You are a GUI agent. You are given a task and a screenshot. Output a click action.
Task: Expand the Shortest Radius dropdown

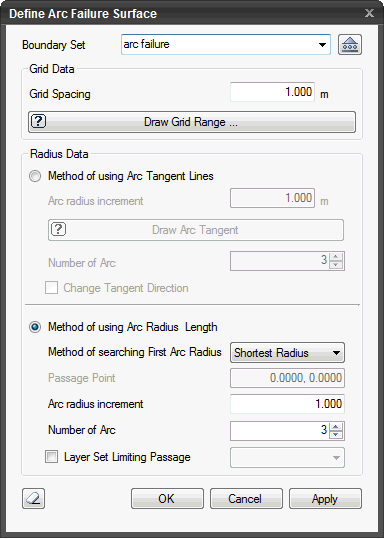coord(287,353)
